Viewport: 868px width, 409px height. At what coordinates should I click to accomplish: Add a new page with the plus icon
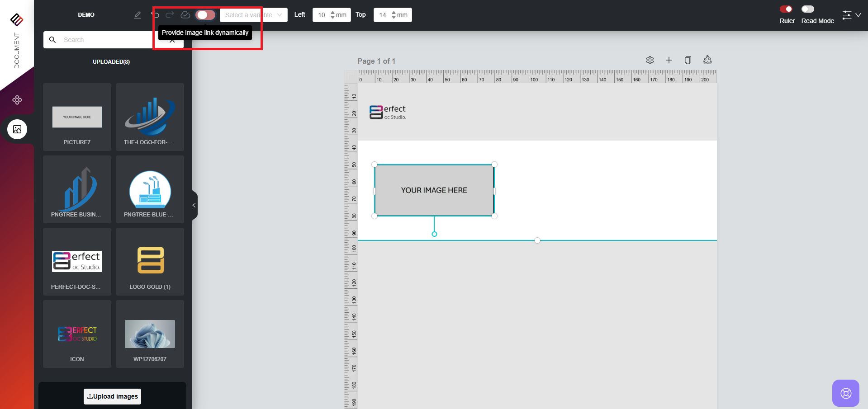point(669,60)
